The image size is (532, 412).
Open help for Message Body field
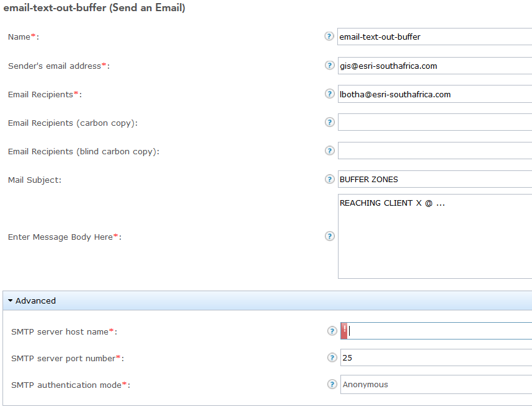(329, 236)
